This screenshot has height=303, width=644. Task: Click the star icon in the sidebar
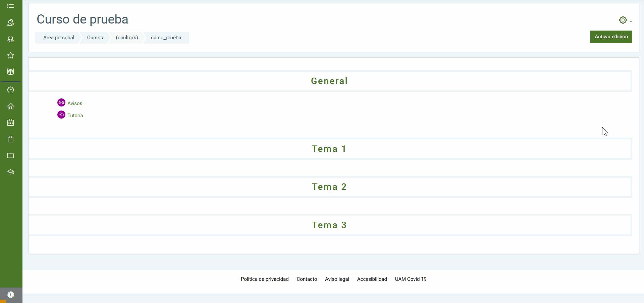click(x=10, y=55)
